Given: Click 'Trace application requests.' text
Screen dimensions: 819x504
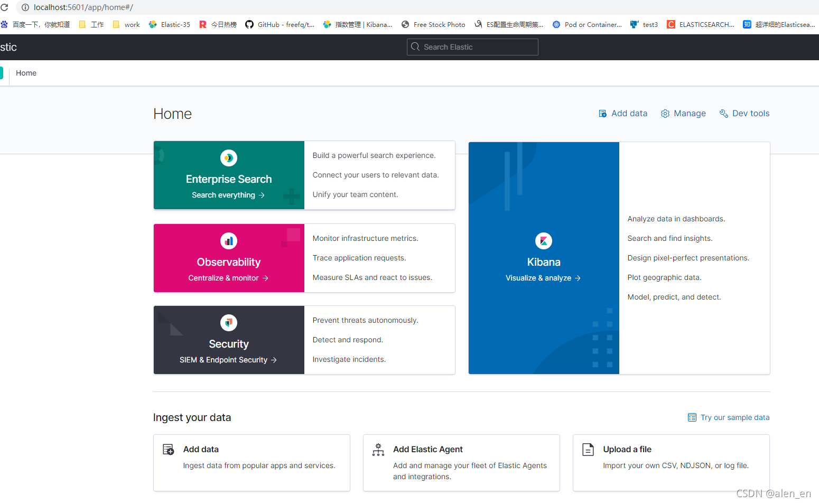Looking at the screenshot, I should point(359,258).
